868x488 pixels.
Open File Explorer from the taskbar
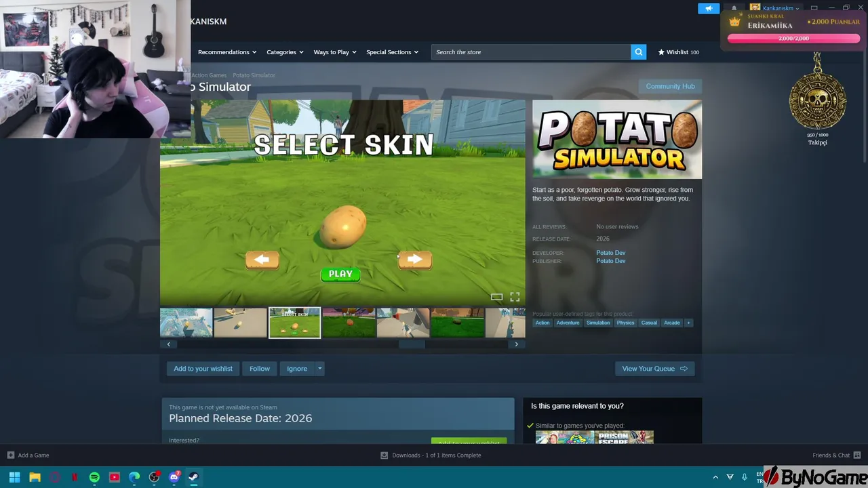pos(35,477)
